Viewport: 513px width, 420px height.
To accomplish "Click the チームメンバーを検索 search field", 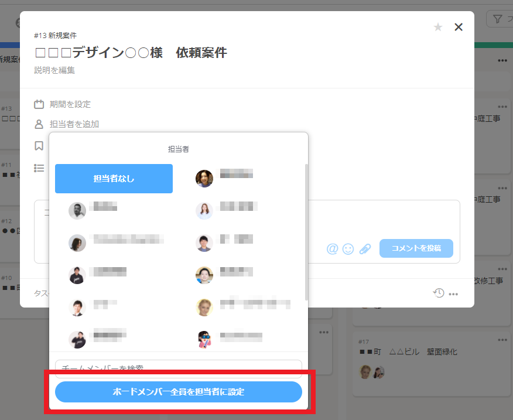I will pos(179,368).
